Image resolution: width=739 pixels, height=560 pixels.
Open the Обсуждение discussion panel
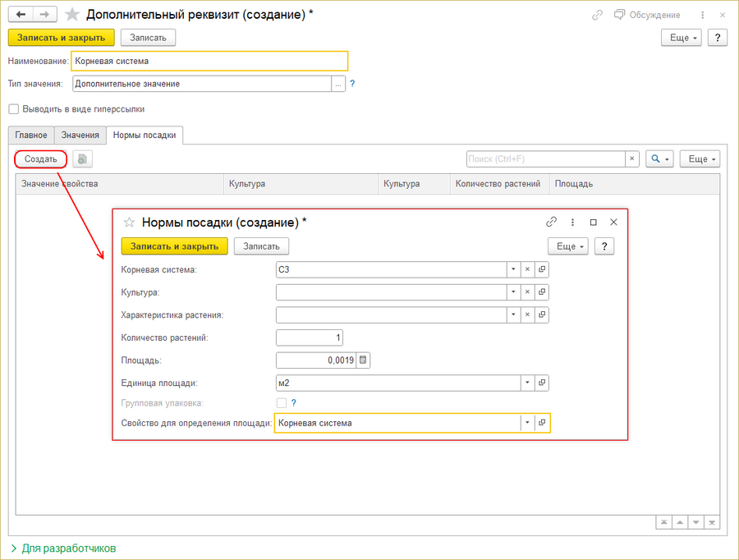[647, 15]
